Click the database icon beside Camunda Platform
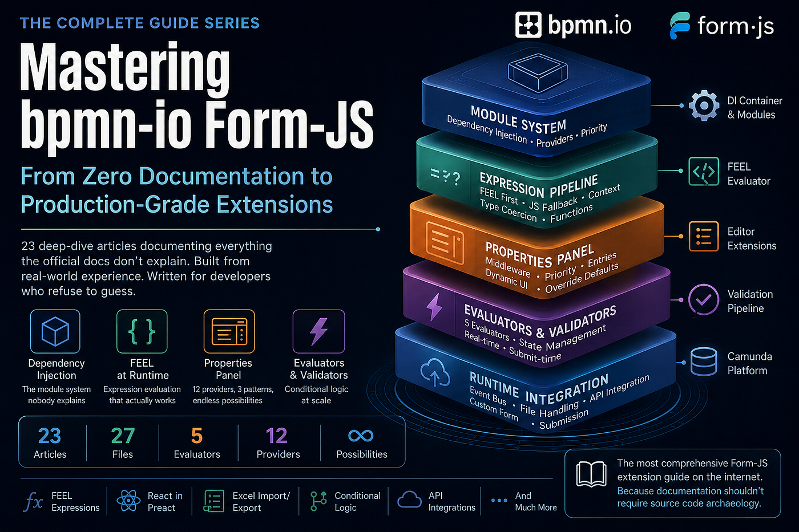Image resolution: width=799 pixels, height=532 pixels. point(704,362)
